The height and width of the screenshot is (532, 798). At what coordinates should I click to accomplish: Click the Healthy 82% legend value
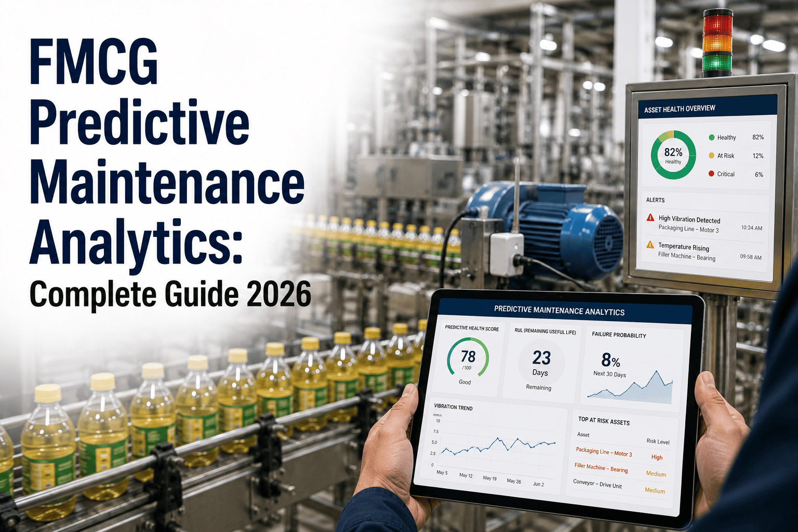coord(758,137)
